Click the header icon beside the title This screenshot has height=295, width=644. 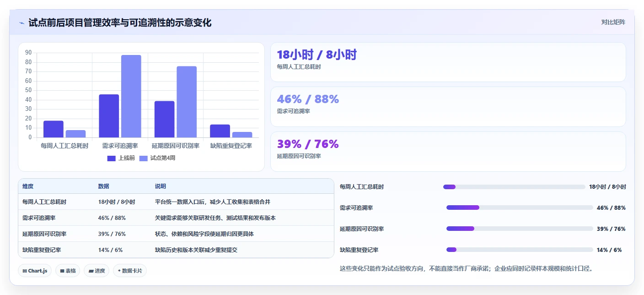21,23
